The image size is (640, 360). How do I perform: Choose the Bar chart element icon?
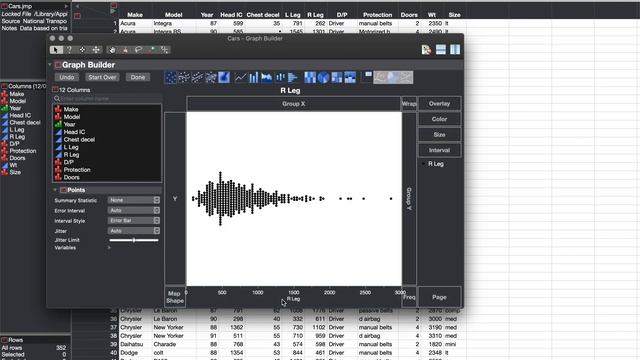[253, 77]
